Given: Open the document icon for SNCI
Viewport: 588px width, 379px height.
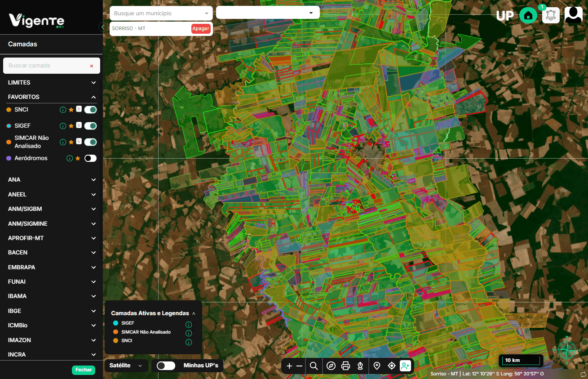Looking at the screenshot, I should pyautogui.click(x=79, y=109).
